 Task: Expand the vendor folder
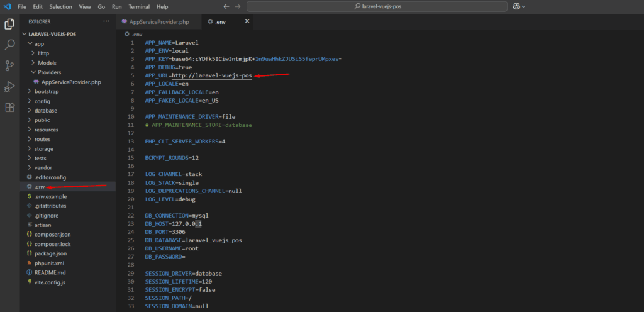[x=42, y=168]
